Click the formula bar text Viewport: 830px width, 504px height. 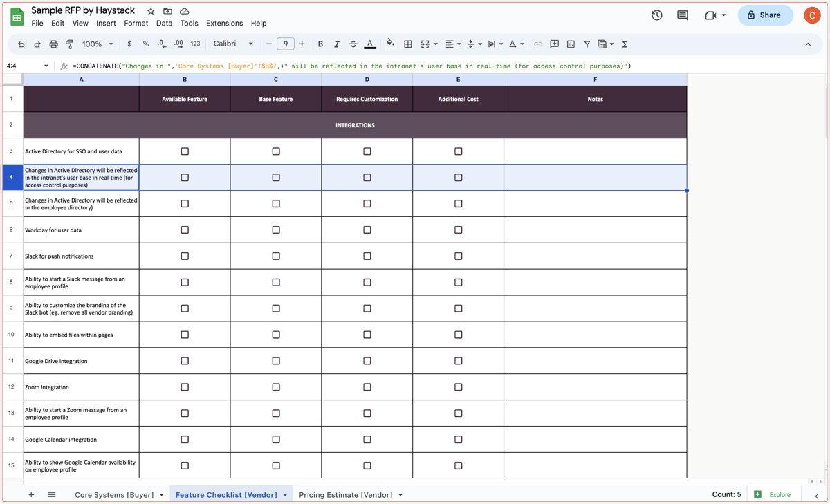351,66
